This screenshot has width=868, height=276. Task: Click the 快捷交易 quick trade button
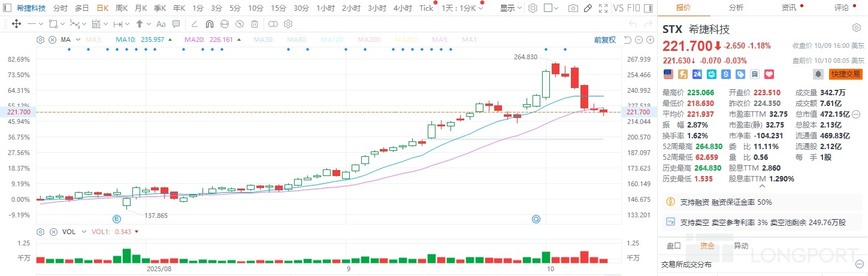(x=845, y=74)
